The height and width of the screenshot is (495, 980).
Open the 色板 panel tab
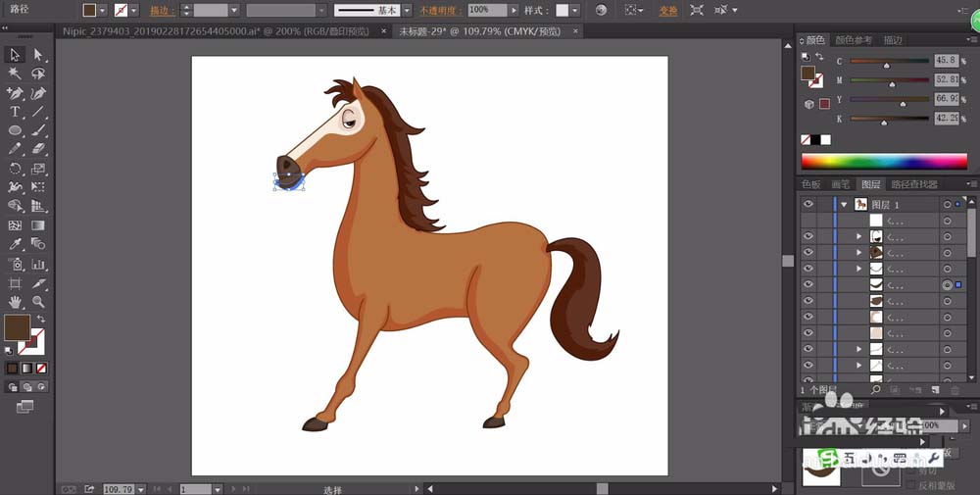[810, 184]
